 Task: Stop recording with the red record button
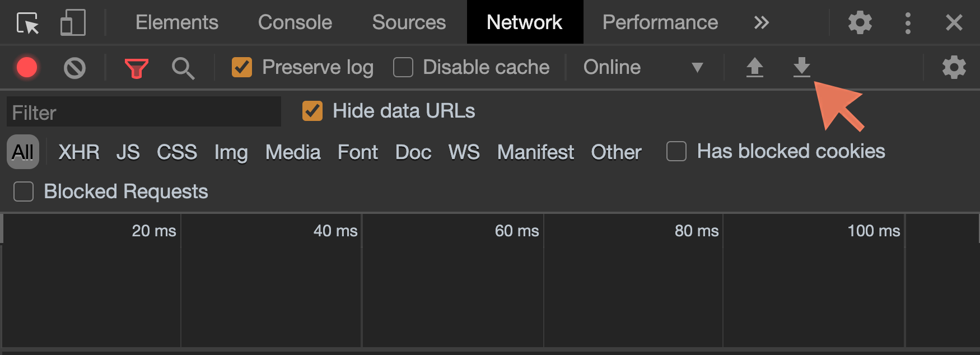(27, 68)
